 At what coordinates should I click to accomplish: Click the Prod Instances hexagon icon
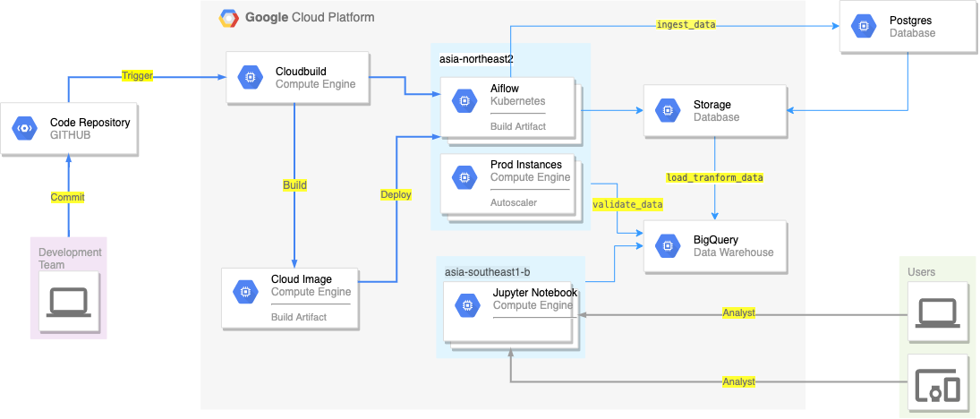[x=465, y=177]
